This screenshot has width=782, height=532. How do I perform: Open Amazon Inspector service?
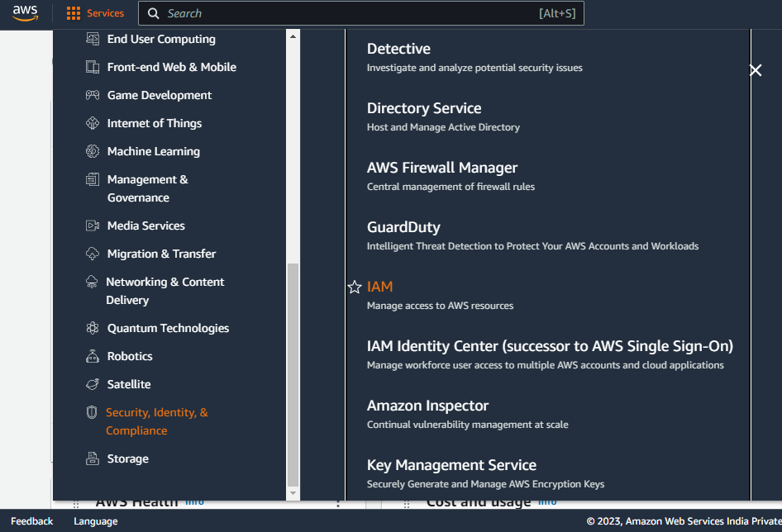427,406
